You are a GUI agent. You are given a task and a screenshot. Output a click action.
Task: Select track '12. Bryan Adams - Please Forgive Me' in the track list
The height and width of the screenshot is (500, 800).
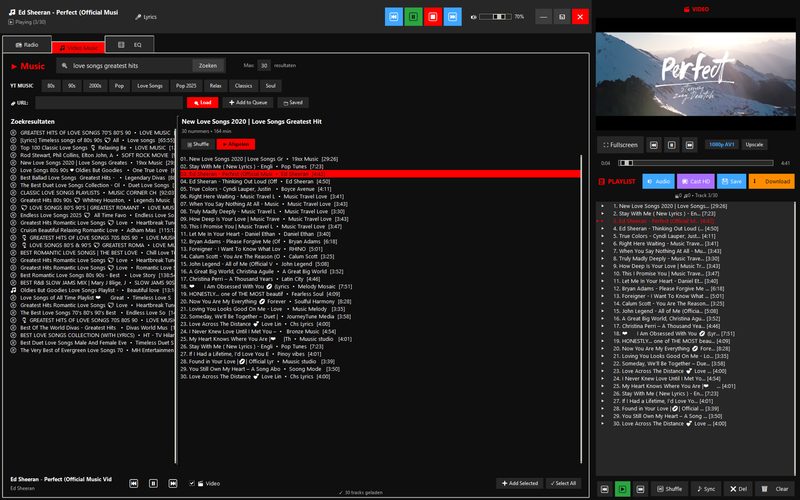pos(380,241)
